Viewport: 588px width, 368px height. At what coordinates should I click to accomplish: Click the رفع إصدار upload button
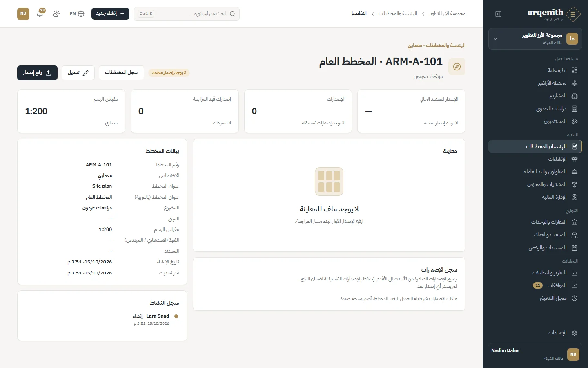(37, 73)
